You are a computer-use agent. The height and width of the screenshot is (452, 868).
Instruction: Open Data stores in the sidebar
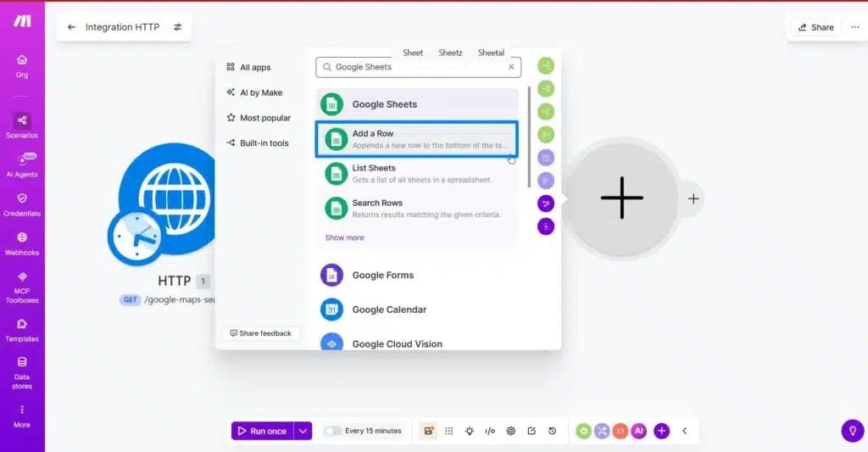tap(21, 373)
